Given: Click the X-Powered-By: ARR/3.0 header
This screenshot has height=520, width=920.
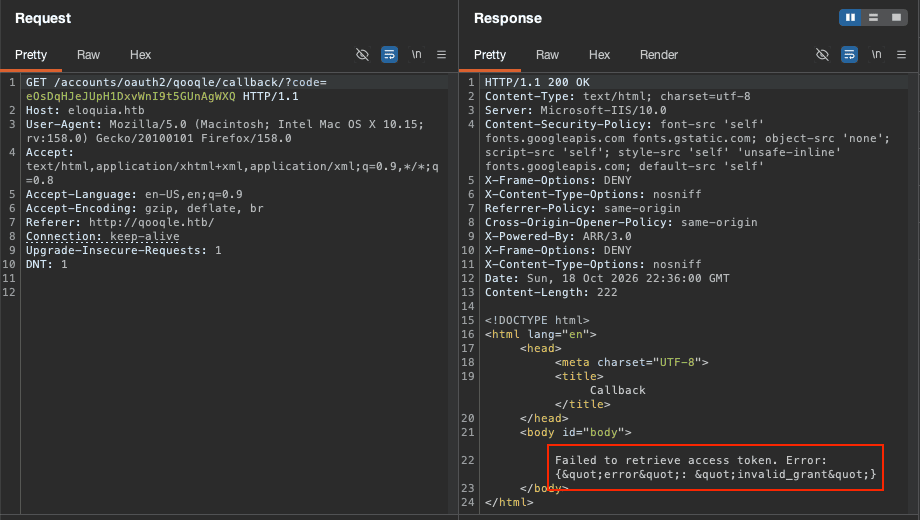Looking at the screenshot, I should [558, 237].
